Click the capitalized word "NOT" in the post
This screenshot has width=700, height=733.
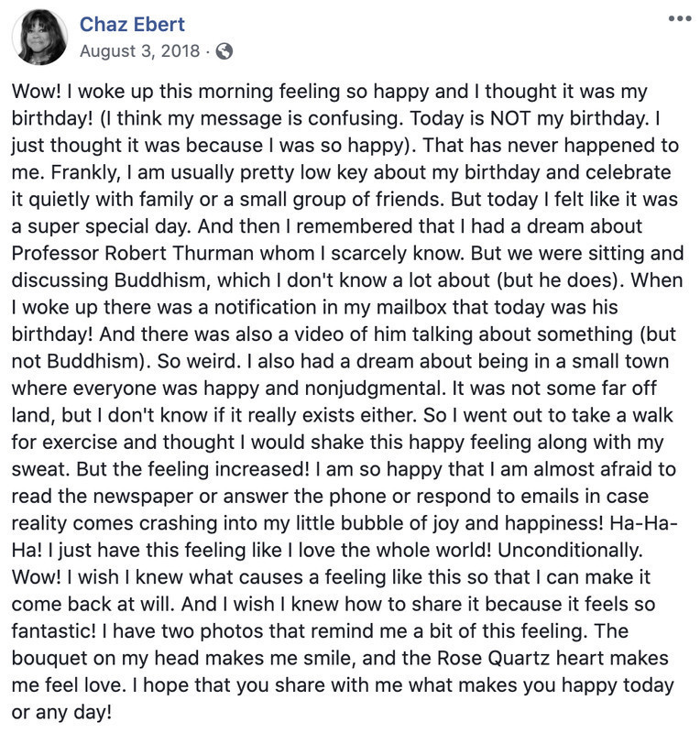510,118
